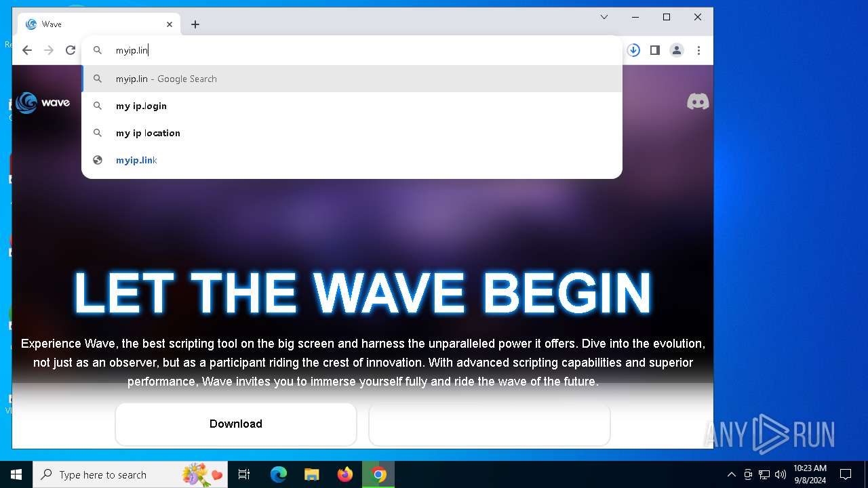The width and height of the screenshot is (868, 488).
Task: Launch Microsoft Edge from the taskbar
Action: coord(279,474)
